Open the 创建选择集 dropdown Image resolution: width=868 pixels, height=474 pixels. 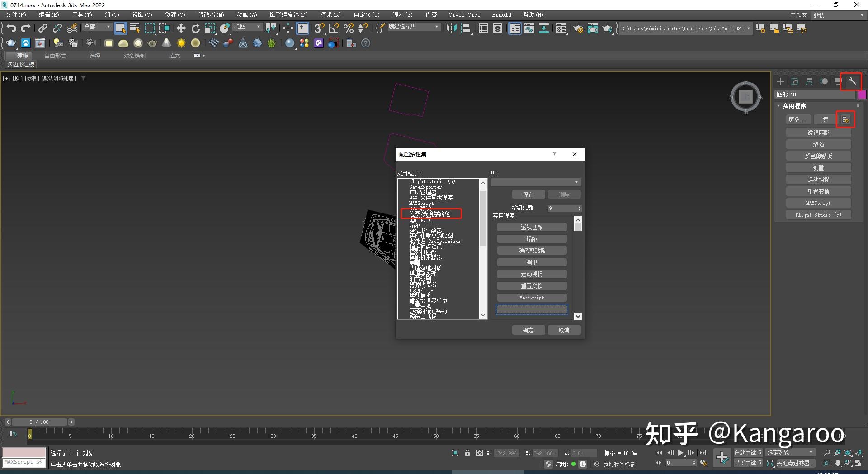click(x=414, y=27)
